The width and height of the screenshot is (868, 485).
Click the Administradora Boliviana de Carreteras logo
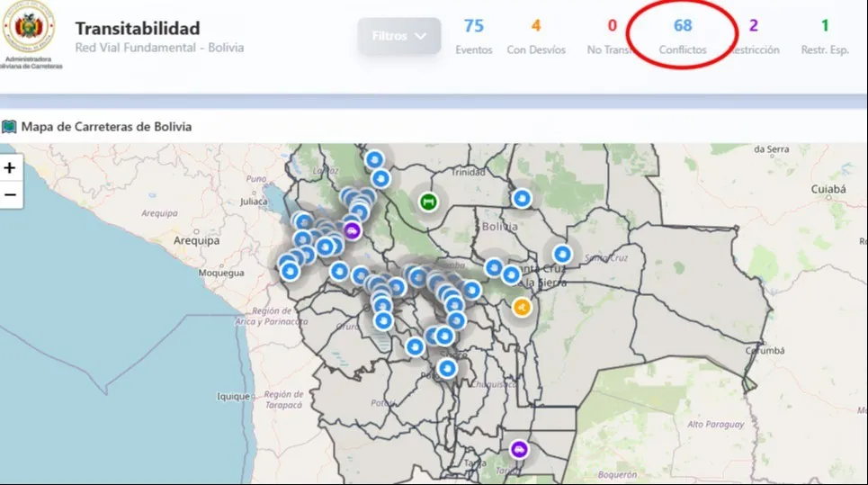[x=29, y=36]
